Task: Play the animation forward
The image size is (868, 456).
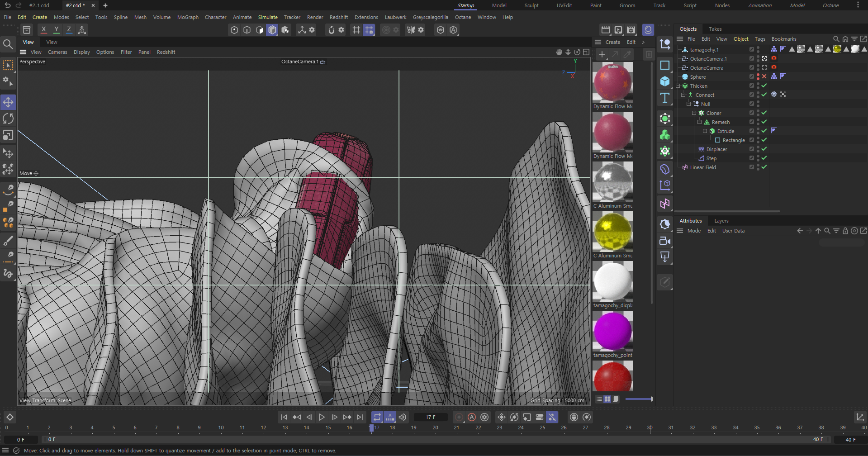Action: pos(322,417)
